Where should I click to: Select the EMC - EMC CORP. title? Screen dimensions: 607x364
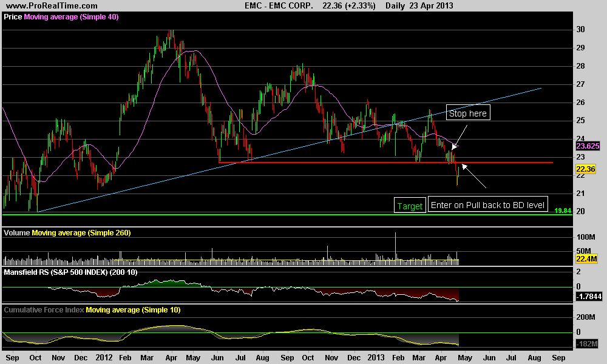click(x=279, y=6)
